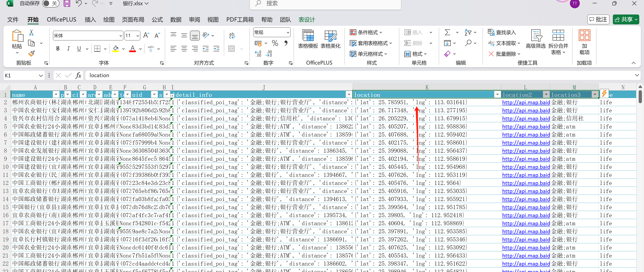Click the borders icon
Image resolution: width=644 pixels, height=272 pixels.
pos(97,49)
